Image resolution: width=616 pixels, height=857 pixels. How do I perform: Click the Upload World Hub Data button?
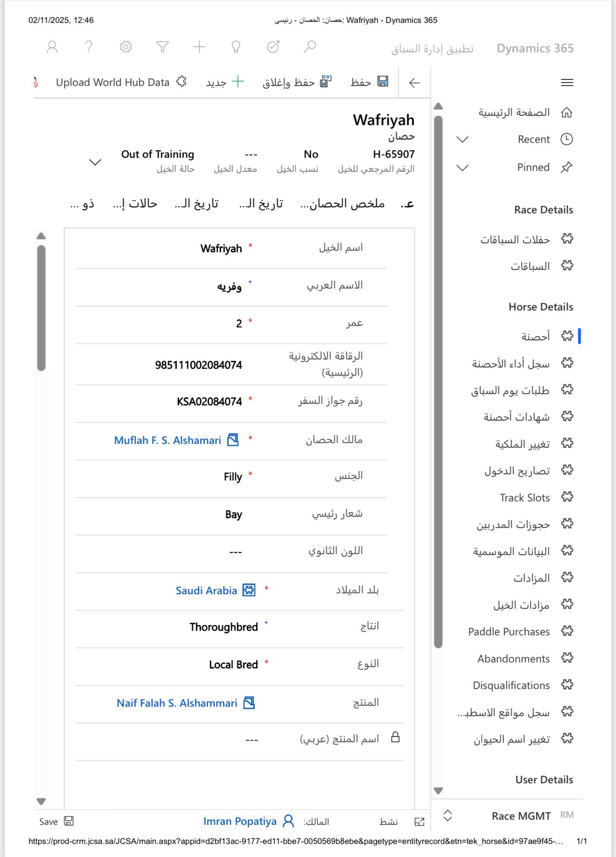click(x=121, y=82)
